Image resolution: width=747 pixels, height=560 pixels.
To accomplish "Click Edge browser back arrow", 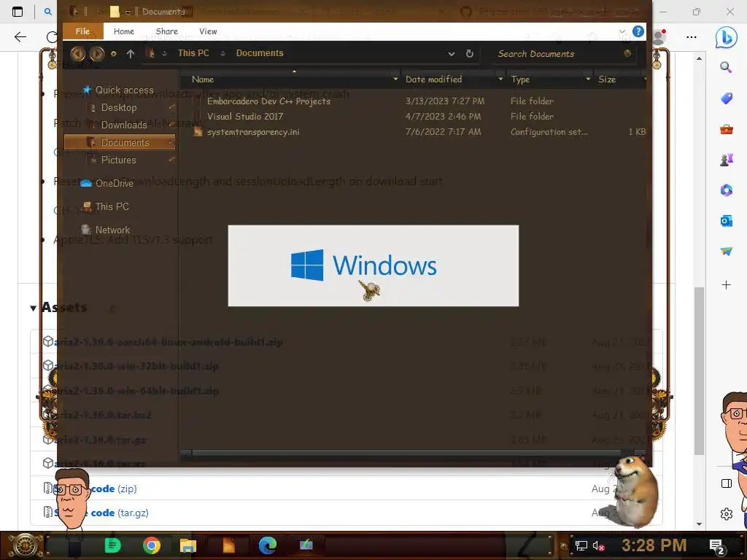I will [x=20, y=37].
